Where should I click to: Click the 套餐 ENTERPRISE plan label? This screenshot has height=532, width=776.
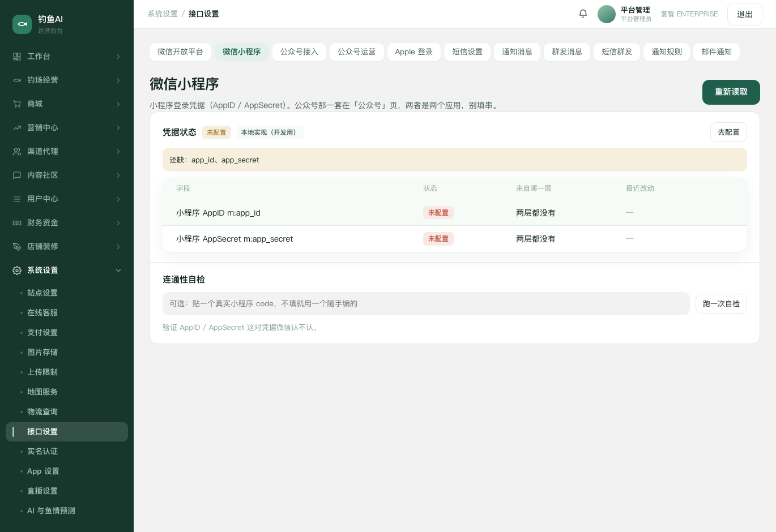pyautogui.click(x=689, y=14)
